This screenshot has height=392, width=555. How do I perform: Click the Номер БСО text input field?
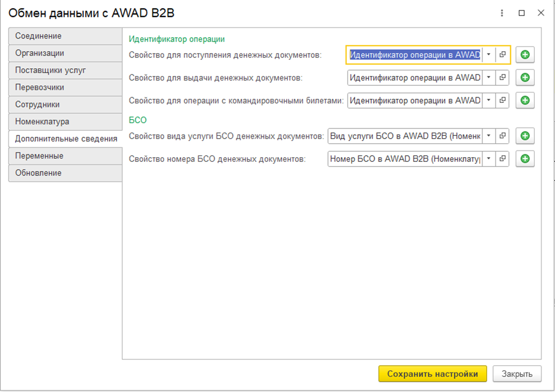tap(405, 159)
